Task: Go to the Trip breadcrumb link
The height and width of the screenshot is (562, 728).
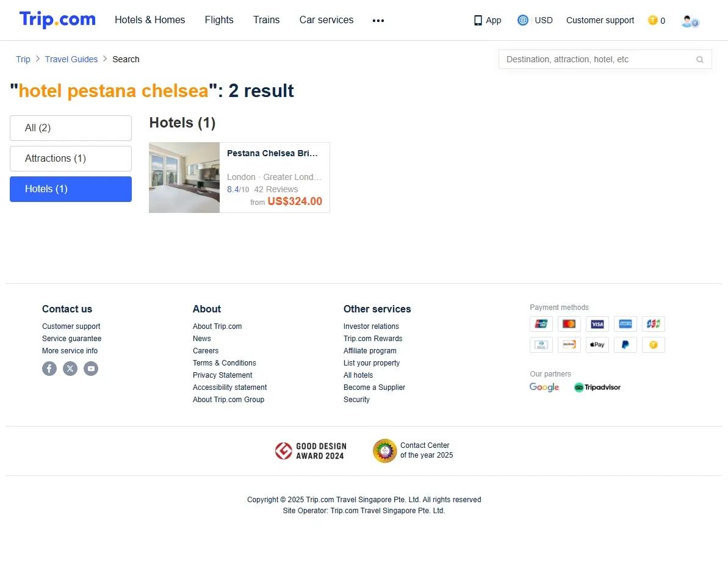Action: coord(23,59)
